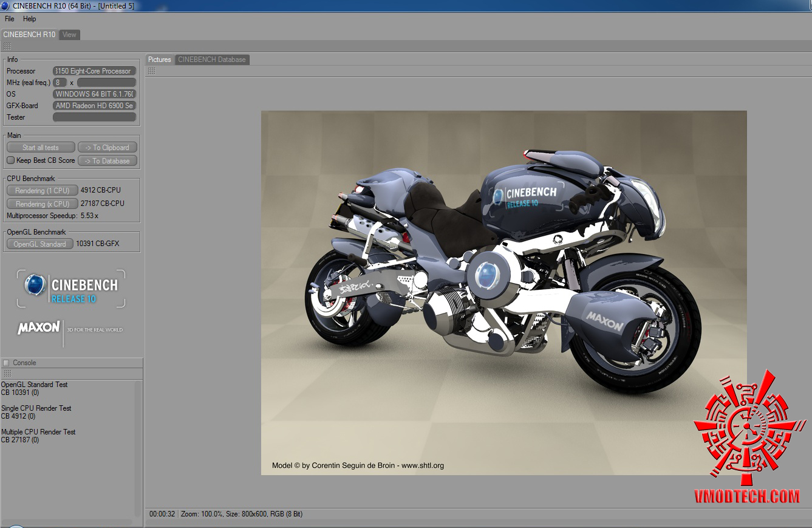Enable the Keep Best CB Score checkbox
The height and width of the screenshot is (528, 812).
point(10,160)
